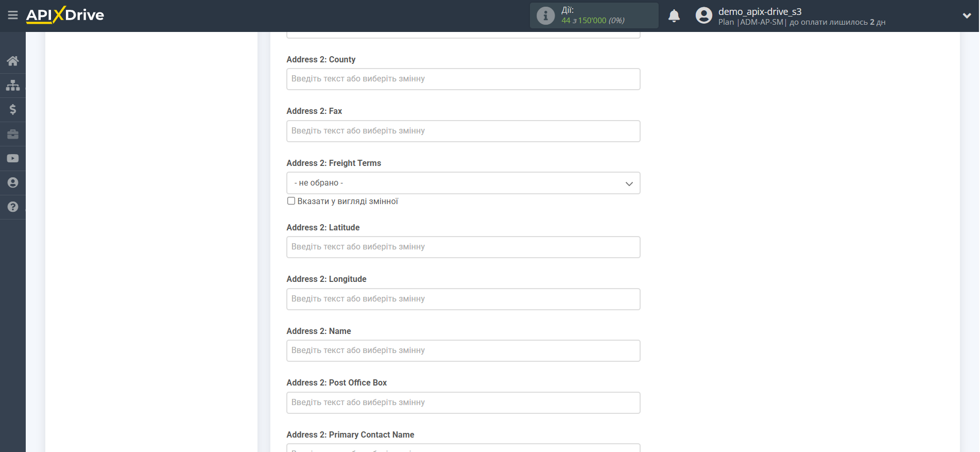Screen dimensions: 980x452
Task: Click the actions counter 44 з 150'000
Action: [x=593, y=21]
